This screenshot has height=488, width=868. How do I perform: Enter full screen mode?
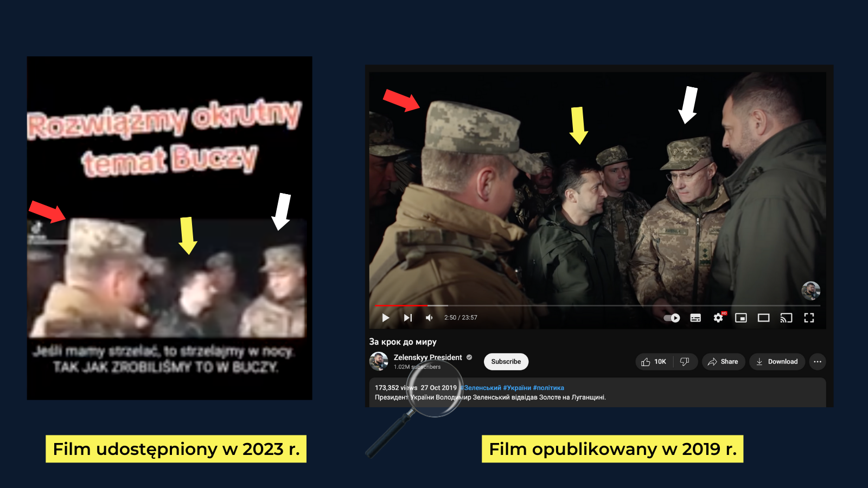(809, 318)
